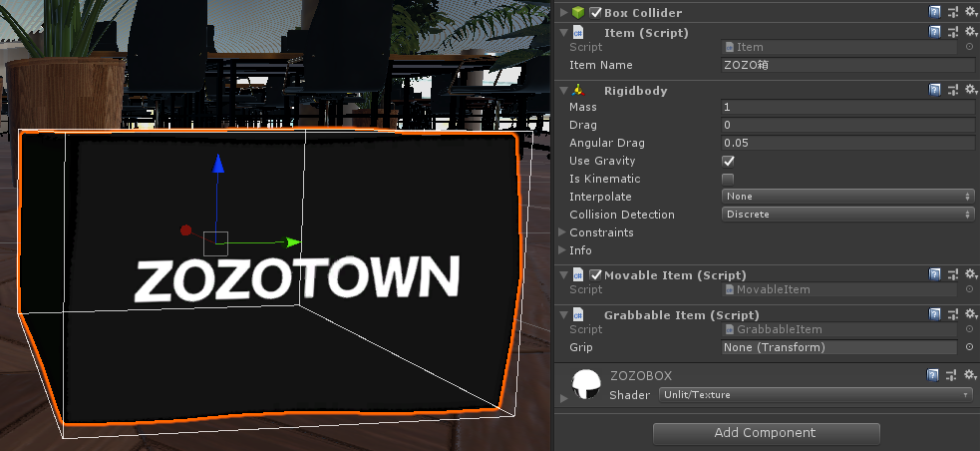Click the Grip None (Transform) field

[839, 347]
